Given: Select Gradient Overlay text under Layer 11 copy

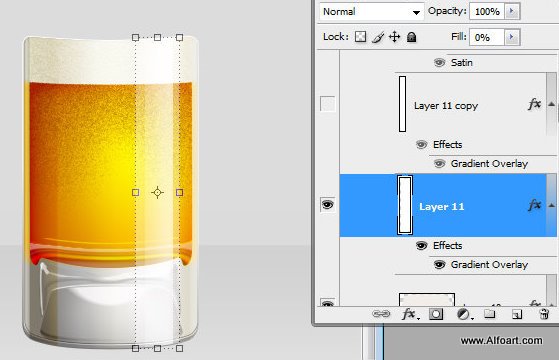Looking at the screenshot, I should pyautogui.click(x=489, y=164).
